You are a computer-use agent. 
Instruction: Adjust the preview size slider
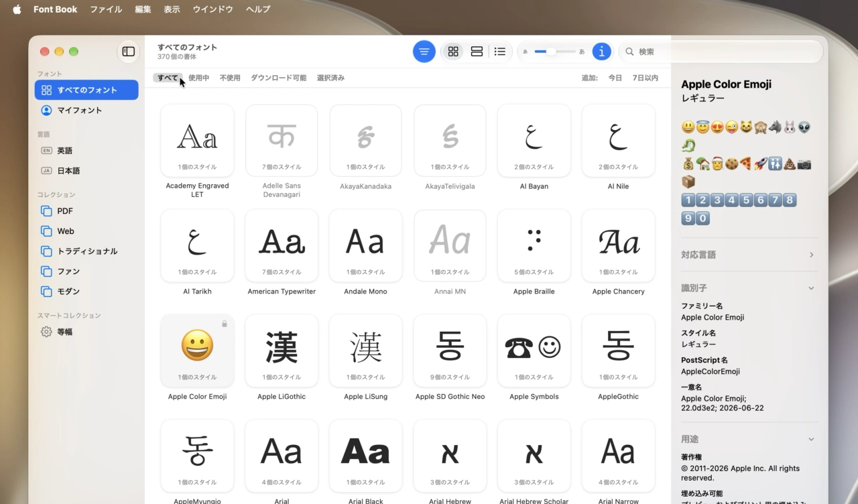554,52
